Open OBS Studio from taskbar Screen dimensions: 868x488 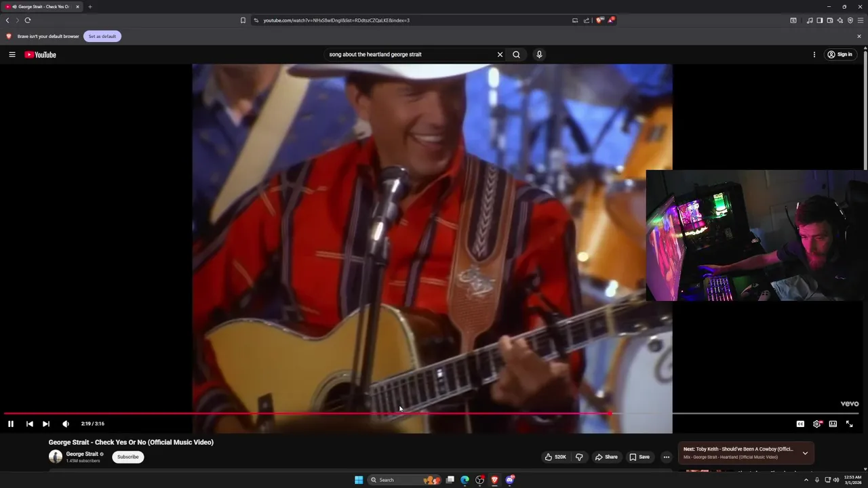[x=479, y=480]
